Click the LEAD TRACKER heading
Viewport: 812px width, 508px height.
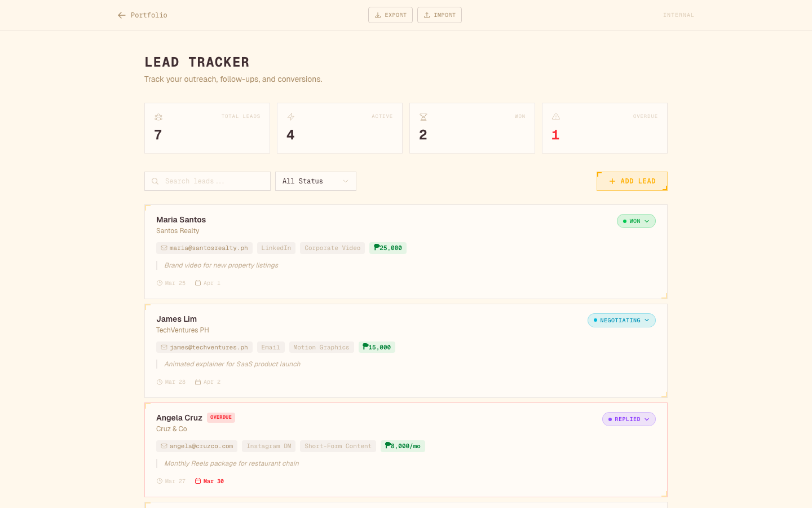(x=197, y=62)
